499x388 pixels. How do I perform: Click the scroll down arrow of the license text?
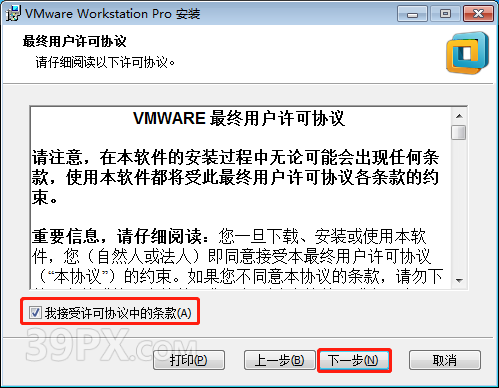point(459,280)
